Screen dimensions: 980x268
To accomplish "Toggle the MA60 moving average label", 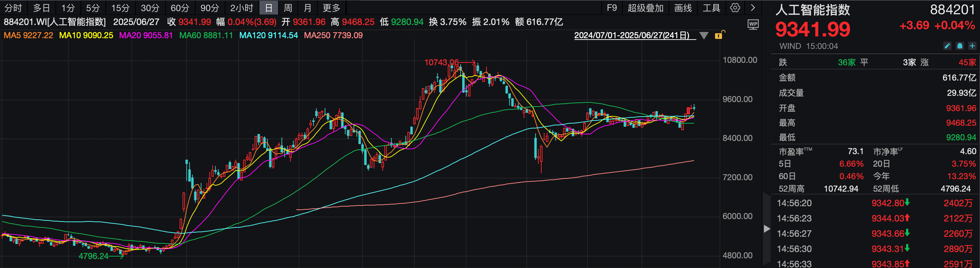I will point(206,35).
